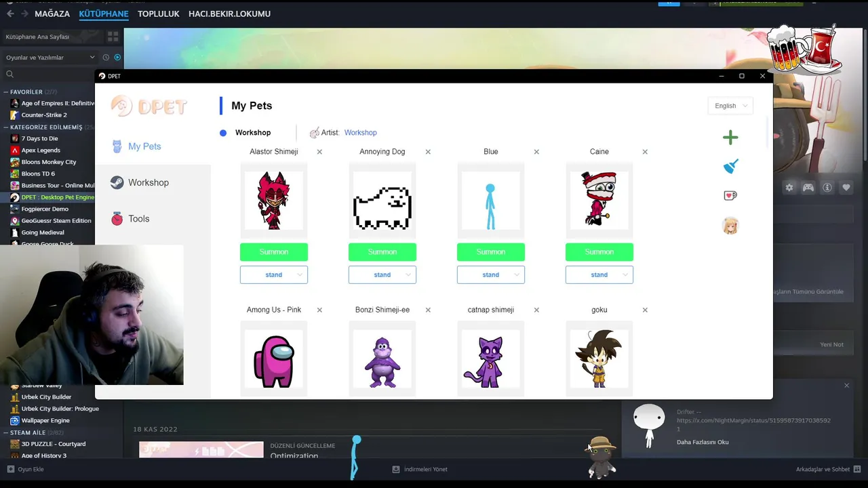Viewport: 868px width, 488px height.
Task: Click Steam game settings gear icon
Action: tap(789, 187)
